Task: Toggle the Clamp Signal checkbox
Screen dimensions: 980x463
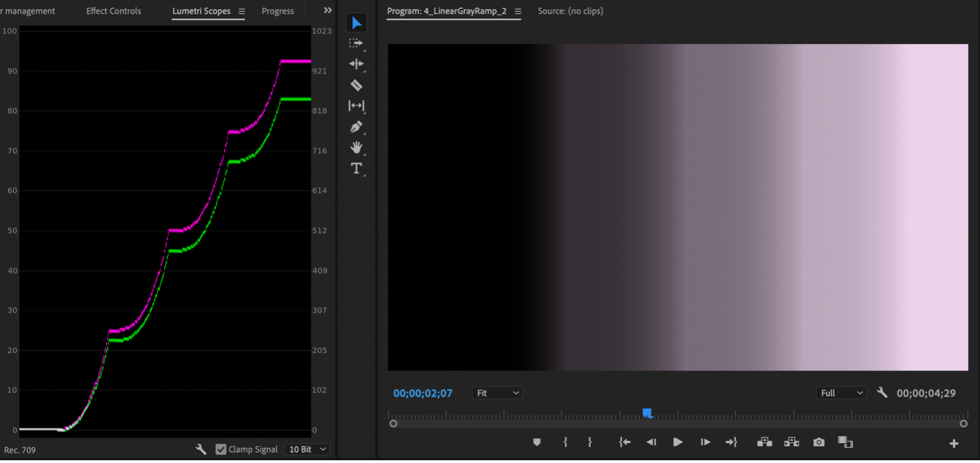Action: pyautogui.click(x=221, y=449)
